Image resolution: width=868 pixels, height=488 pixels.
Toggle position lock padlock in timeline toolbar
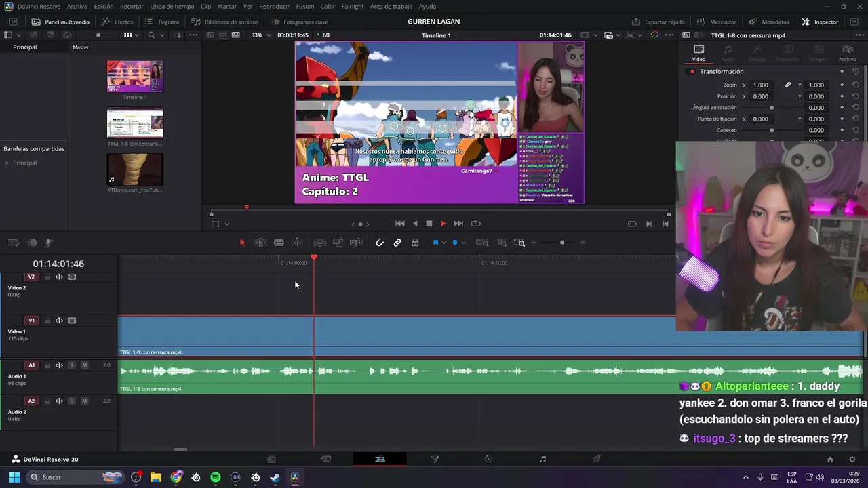415,243
